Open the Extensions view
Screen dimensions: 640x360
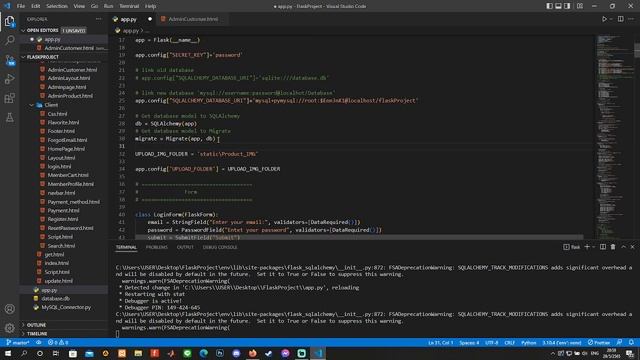(9, 98)
